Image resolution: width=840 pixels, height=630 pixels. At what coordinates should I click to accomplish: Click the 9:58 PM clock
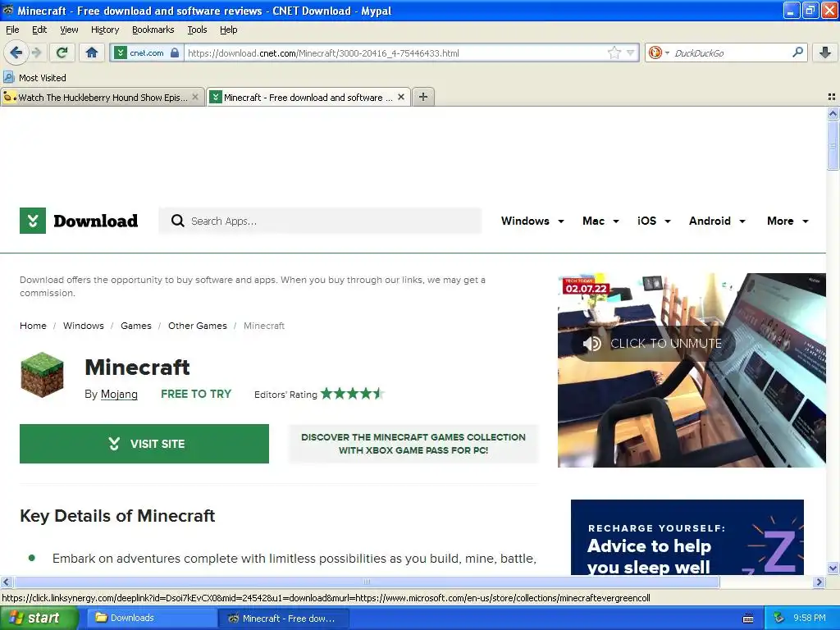click(810, 618)
